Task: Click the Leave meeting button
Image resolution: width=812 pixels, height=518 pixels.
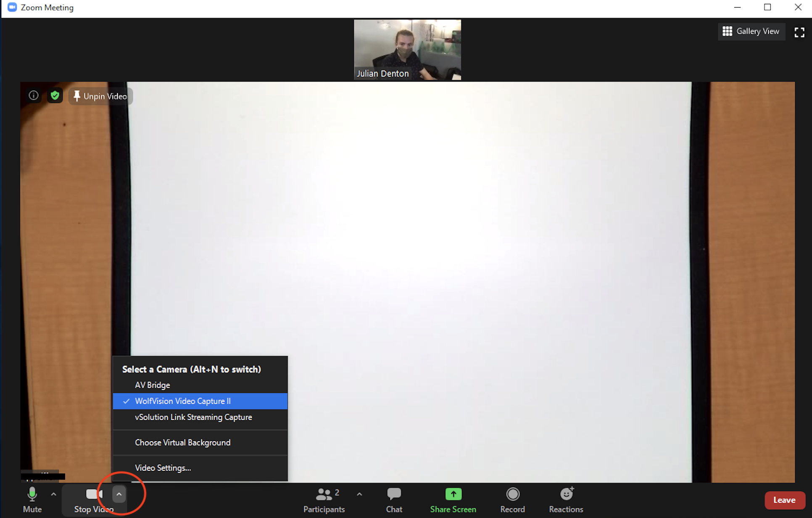Action: tap(785, 499)
